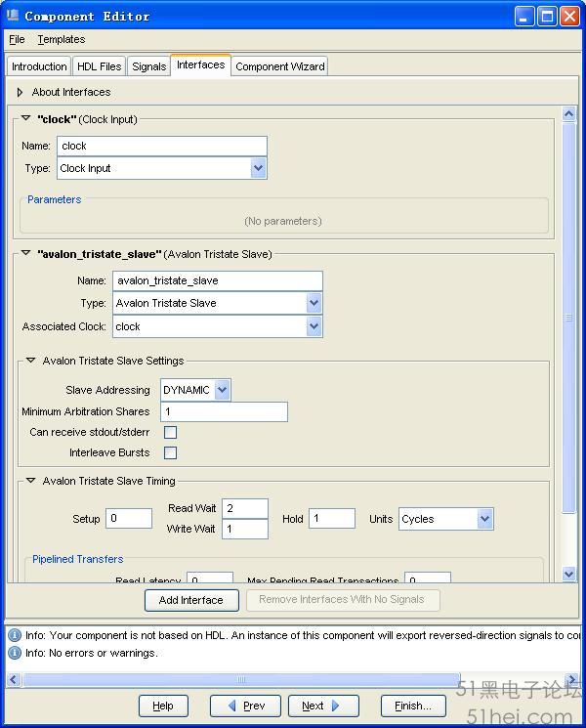Click info icon beside No errors message
Image resolution: width=586 pixels, height=728 pixels.
[x=15, y=653]
